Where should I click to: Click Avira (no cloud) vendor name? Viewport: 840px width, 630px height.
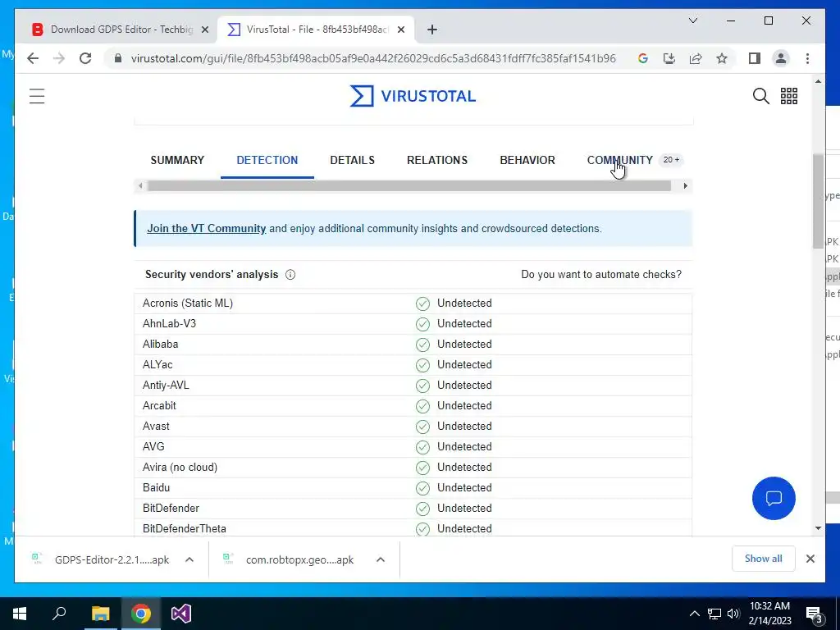pyautogui.click(x=180, y=467)
